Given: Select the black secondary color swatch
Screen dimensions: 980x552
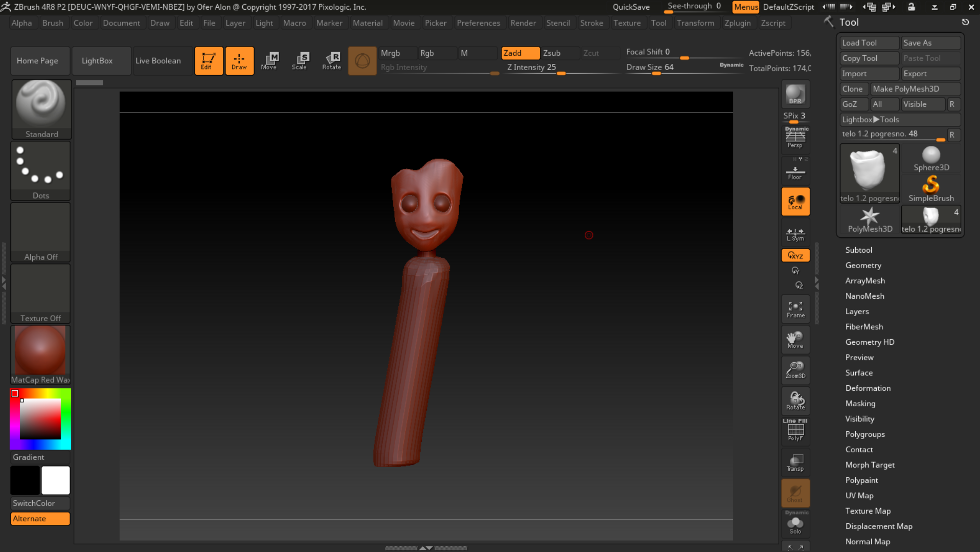Looking at the screenshot, I should tap(25, 480).
